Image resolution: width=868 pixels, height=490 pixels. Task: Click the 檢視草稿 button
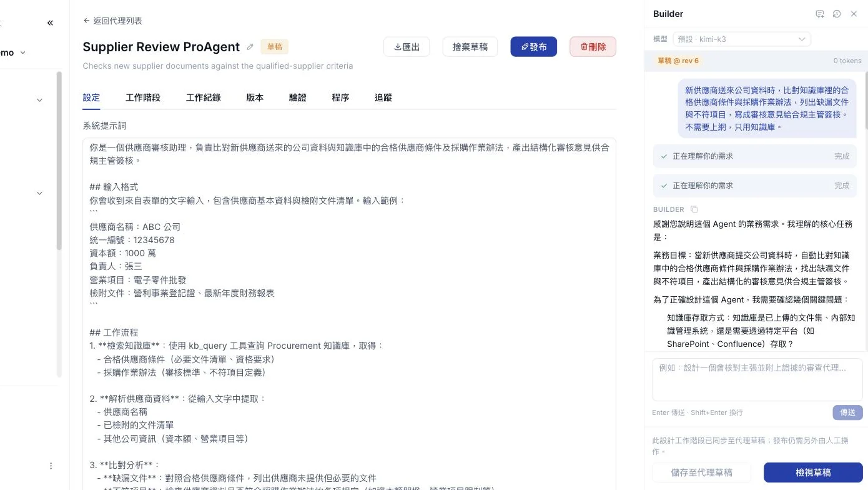[x=813, y=472]
